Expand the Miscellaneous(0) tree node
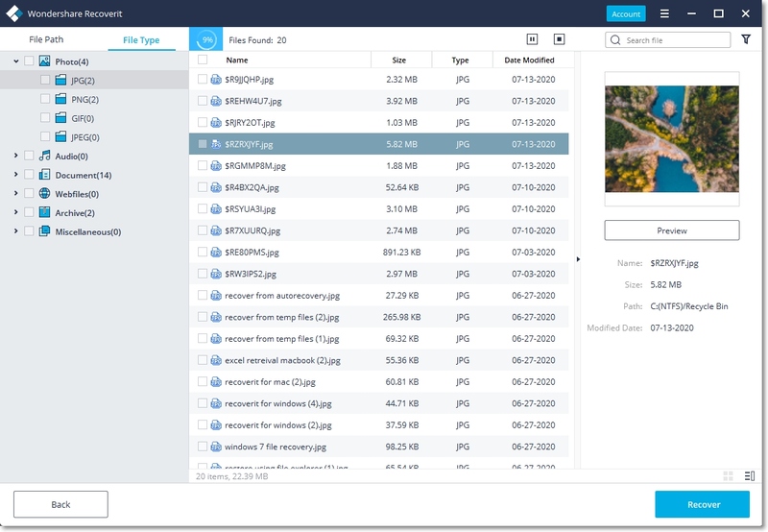Image resolution: width=768 pixels, height=532 pixels. pyautogui.click(x=15, y=231)
